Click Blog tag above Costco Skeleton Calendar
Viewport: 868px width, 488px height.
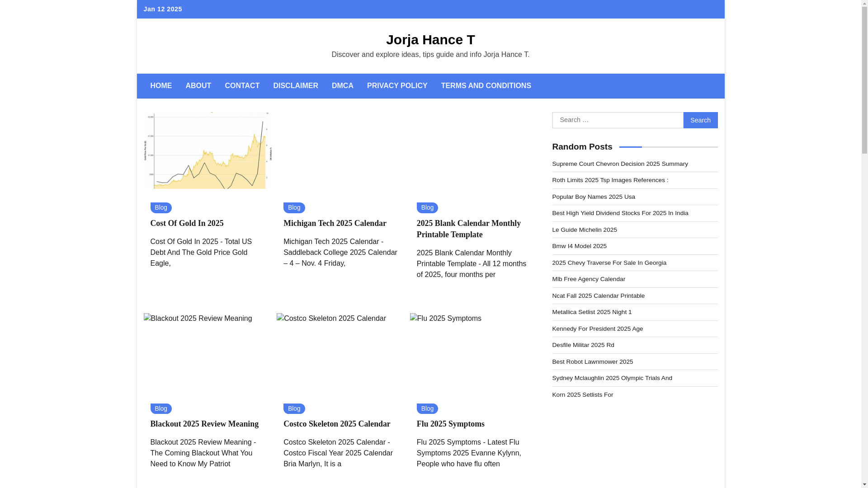[294, 409]
